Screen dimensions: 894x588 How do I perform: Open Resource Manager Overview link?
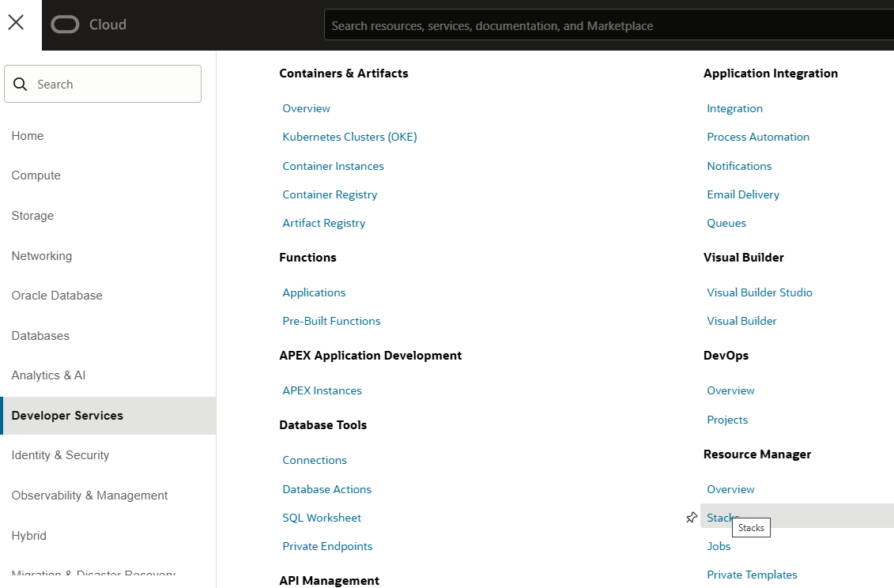[x=730, y=489]
